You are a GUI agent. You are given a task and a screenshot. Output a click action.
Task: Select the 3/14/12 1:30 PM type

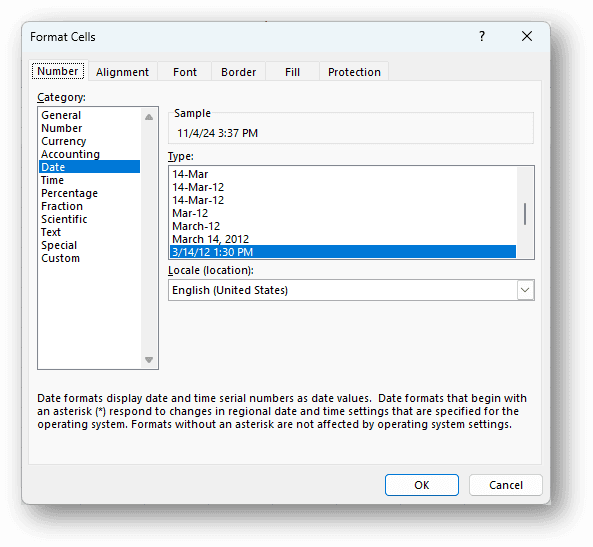pos(343,252)
